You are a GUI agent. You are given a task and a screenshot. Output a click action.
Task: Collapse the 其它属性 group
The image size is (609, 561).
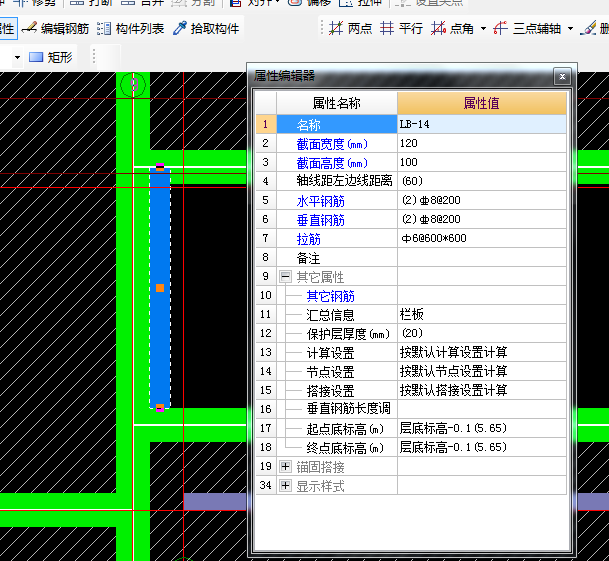click(x=285, y=277)
